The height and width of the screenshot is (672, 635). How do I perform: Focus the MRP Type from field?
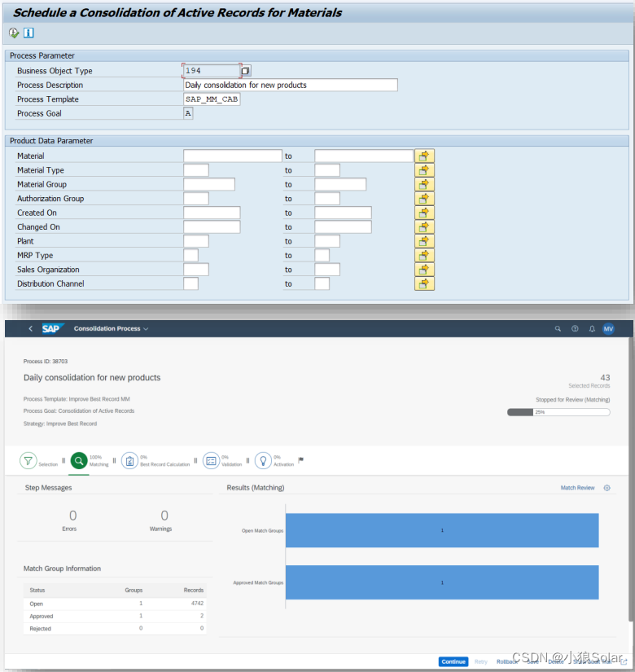tap(190, 255)
